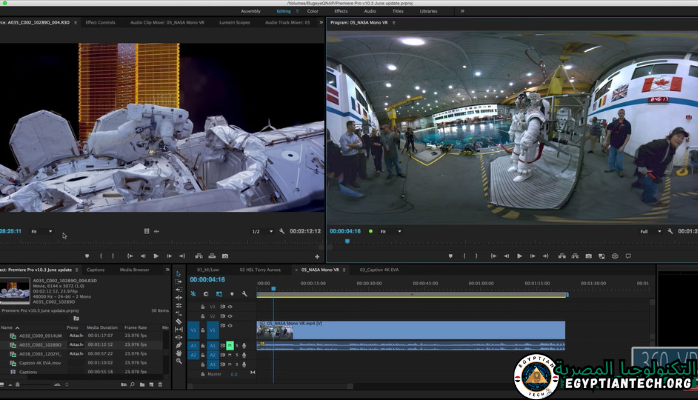
Task: Open Source monitor 1/2 resolution dropdown
Action: tap(261, 231)
